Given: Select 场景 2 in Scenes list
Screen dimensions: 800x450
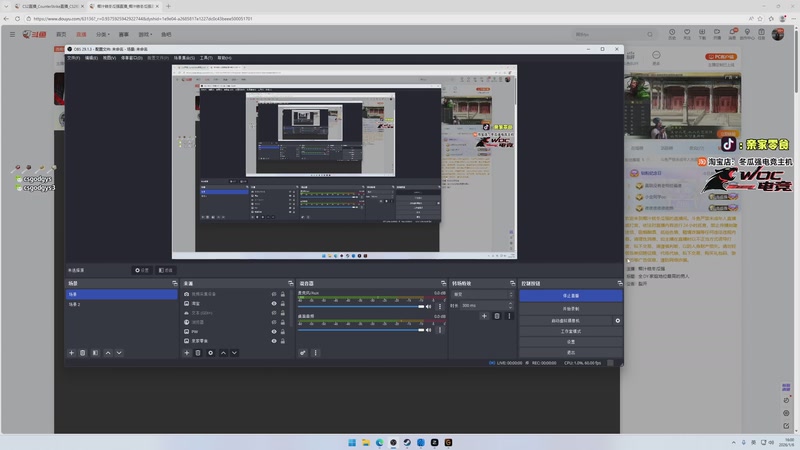Looking at the screenshot, I should pos(121,305).
